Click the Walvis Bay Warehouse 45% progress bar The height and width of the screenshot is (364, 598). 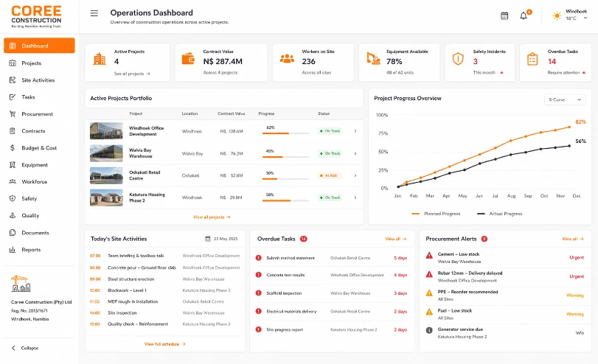point(285,157)
